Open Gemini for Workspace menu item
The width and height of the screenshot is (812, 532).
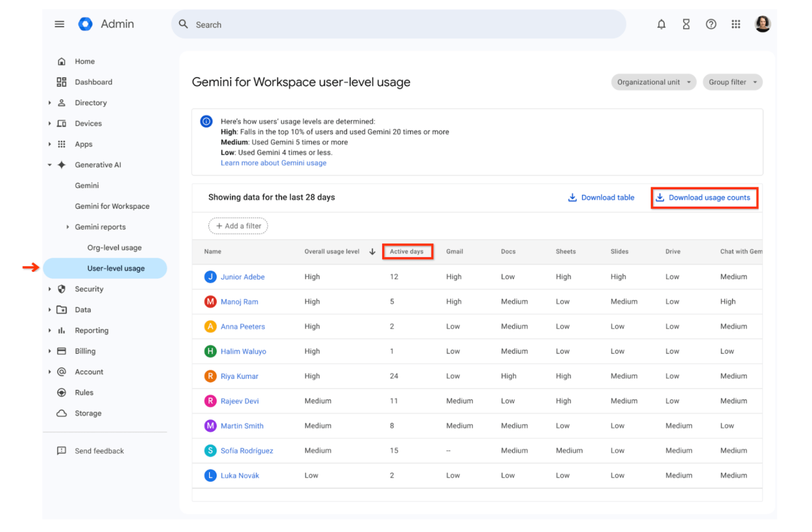[112, 206]
